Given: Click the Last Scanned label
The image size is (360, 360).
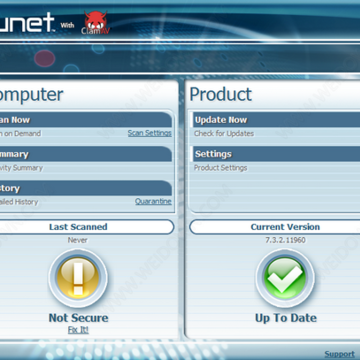Looking at the screenshot, I should pyautogui.click(x=78, y=227).
